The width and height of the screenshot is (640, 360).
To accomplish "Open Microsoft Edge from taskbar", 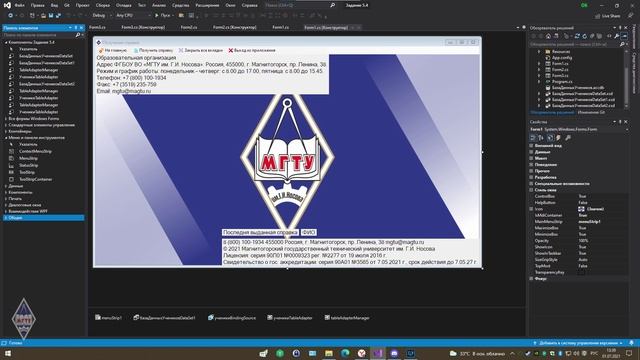I will click(x=345, y=353).
